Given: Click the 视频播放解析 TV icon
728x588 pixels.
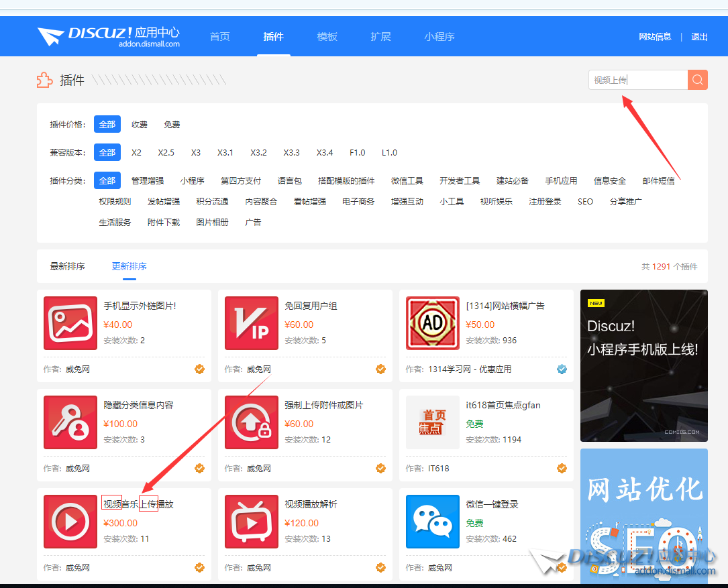Looking at the screenshot, I should [251, 522].
